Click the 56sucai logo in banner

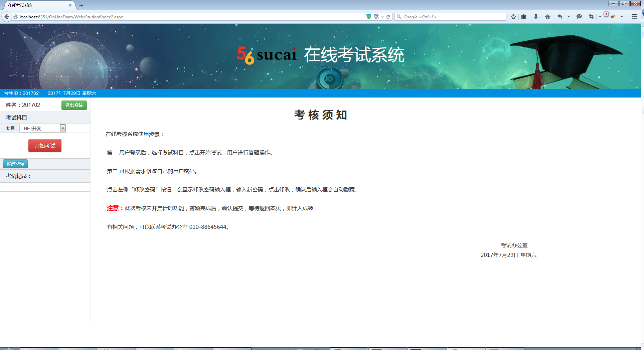tap(267, 55)
